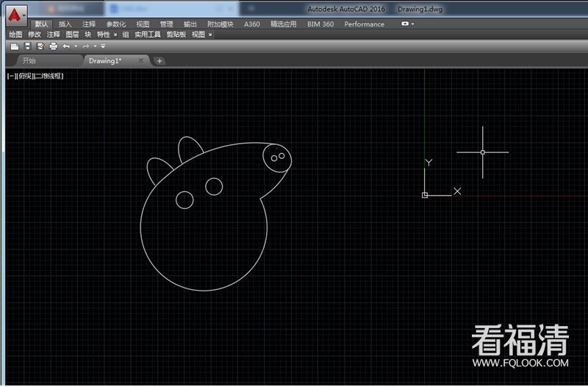This screenshot has width=588, height=387.
Task: Select the 输出 ribbon tab
Action: point(190,24)
